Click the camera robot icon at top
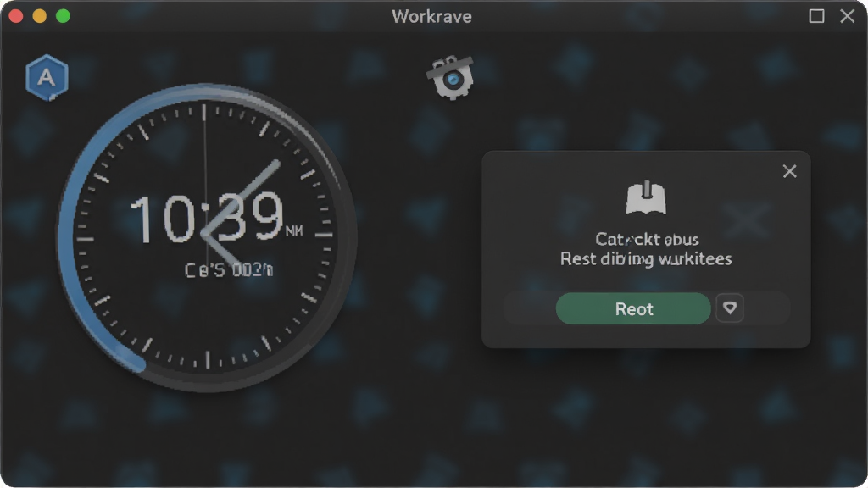This screenshot has height=488, width=868. pyautogui.click(x=450, y=77)
